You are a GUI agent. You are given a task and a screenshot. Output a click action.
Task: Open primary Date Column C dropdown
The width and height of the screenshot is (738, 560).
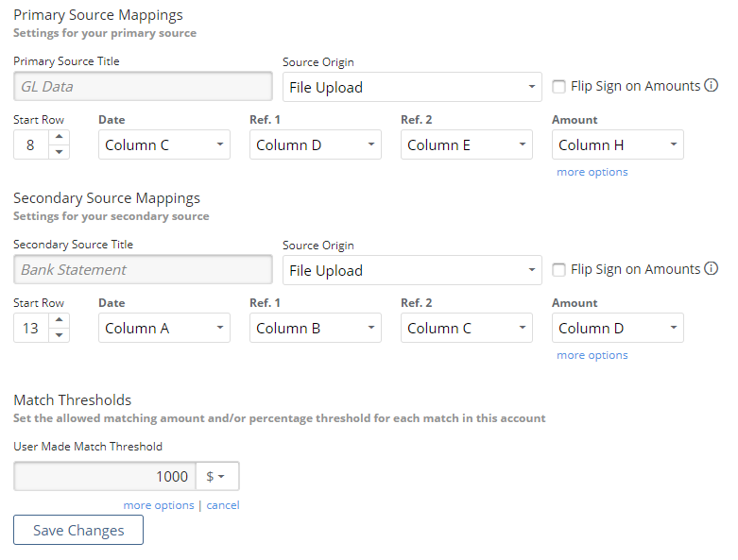pyautogui.click(x=164, y=144)
